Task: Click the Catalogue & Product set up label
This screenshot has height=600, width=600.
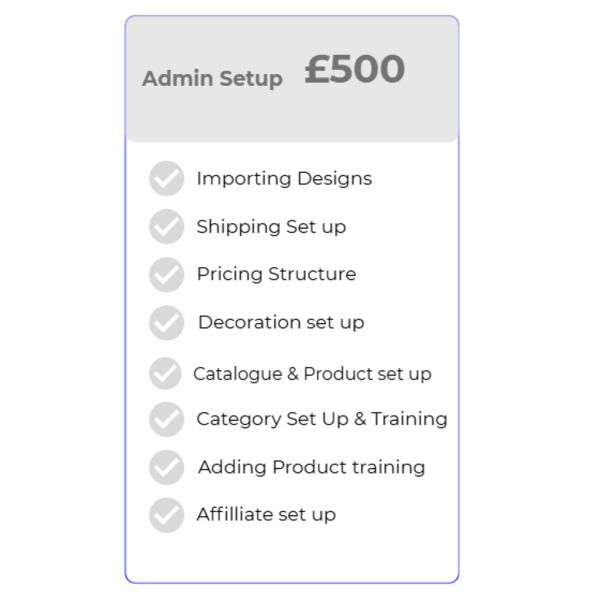Action: 312,374
